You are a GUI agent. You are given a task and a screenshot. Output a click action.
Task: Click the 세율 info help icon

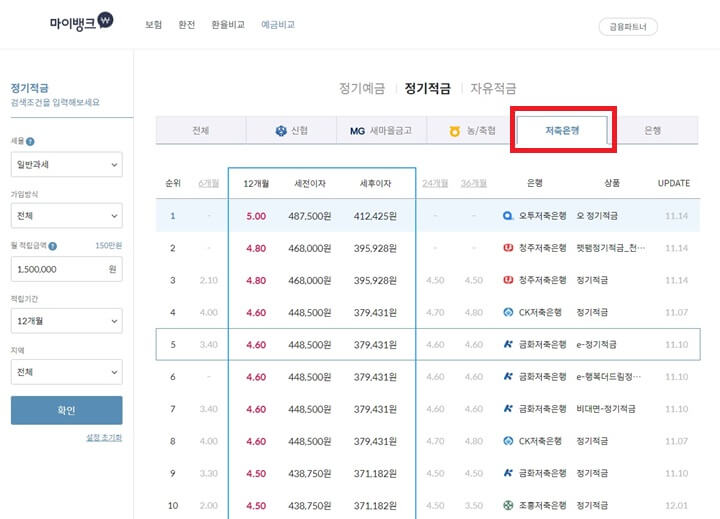click(x=30, y=141)
